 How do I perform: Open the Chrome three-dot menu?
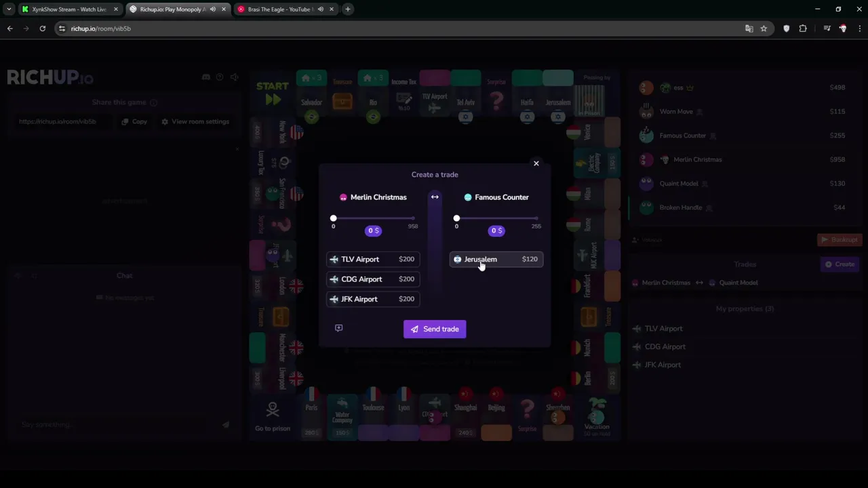859,28
